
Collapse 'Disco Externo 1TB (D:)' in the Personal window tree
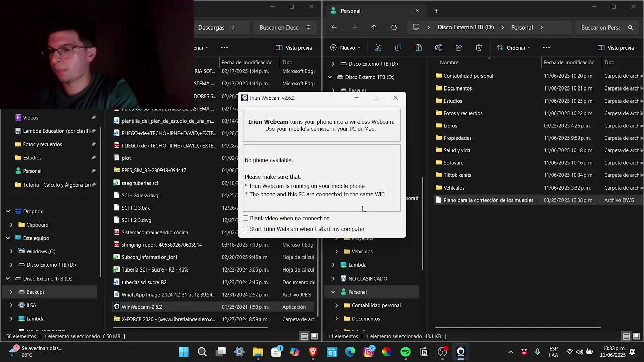(x=330, y=77)
